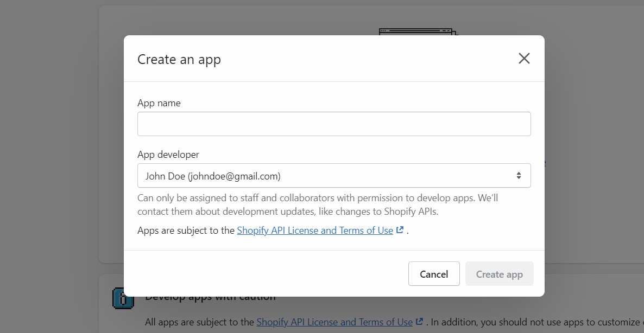Close the Create an app dialog
Viewport: 644px width, 333px height.
[523, 59]
